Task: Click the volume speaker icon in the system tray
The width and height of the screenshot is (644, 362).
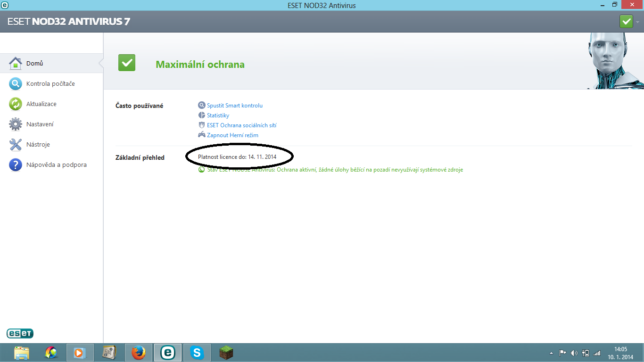Action: pos(574,353)
